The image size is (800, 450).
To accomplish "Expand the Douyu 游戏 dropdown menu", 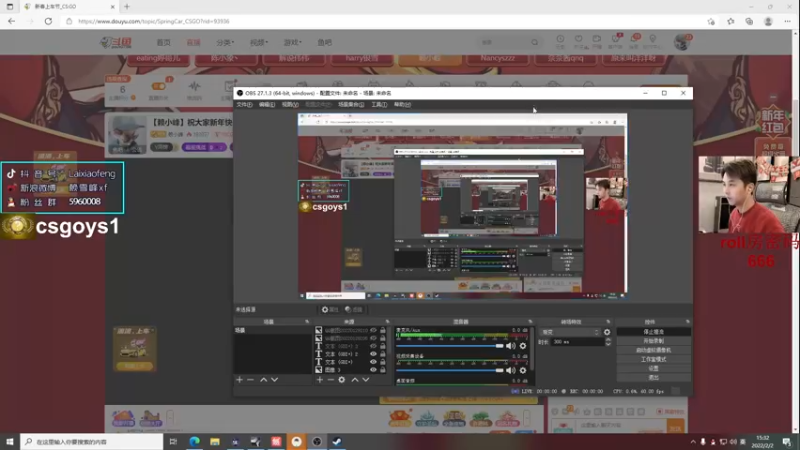I will (x=292, y=42).
